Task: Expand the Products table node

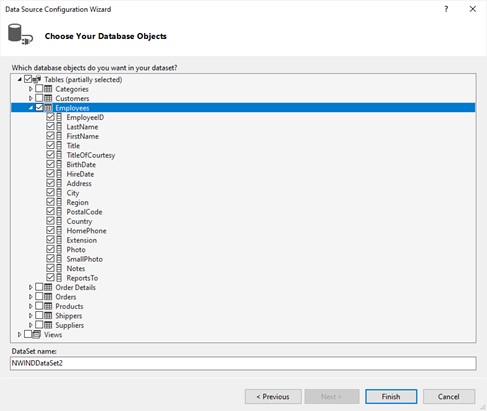Action: click(30, 306)
